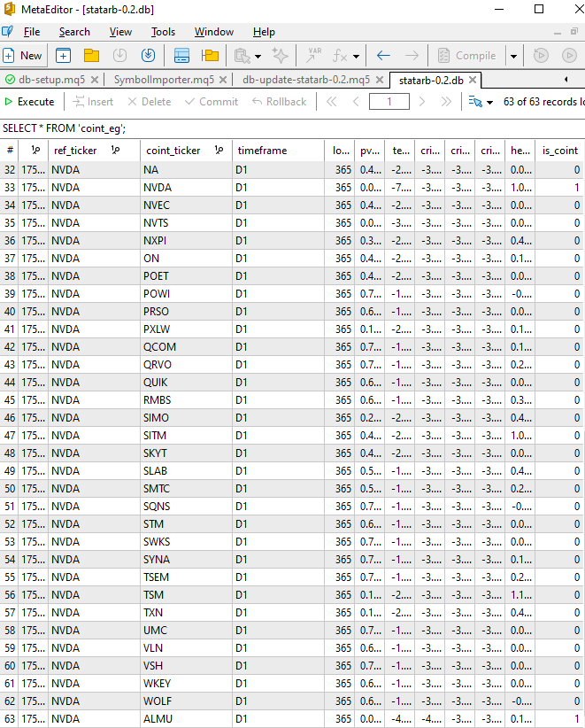The image size is (585, 728).
Task: Select the POET cell in row 38
Action: pyautogui.click(x=186, y=276)
